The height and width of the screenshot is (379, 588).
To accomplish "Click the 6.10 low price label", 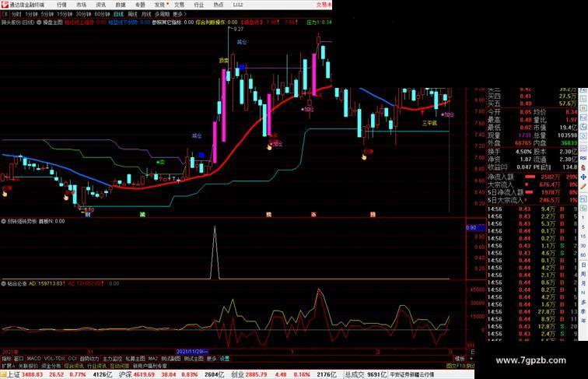I will 89,209.
